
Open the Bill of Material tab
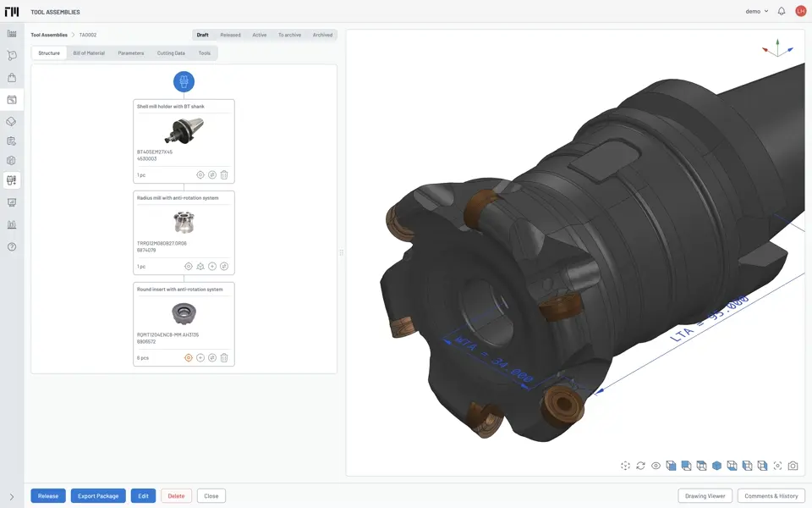(x=89, y=52)
